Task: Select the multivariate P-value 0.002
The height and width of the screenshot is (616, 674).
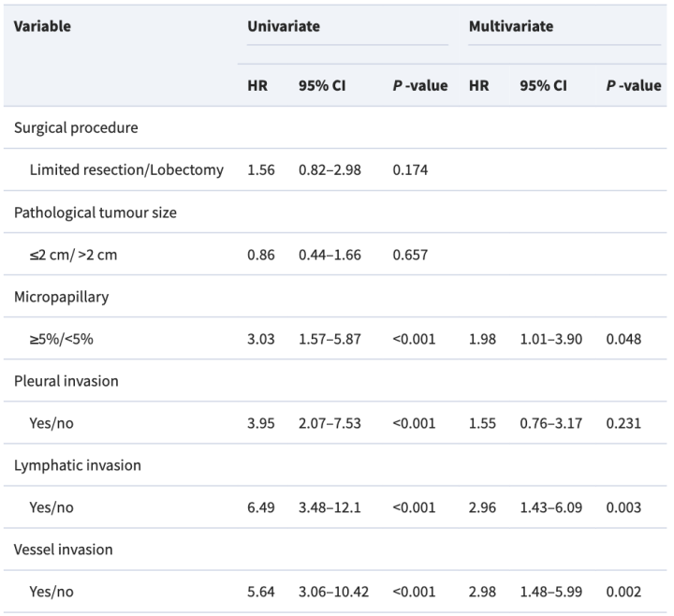Action: (623, 591)
